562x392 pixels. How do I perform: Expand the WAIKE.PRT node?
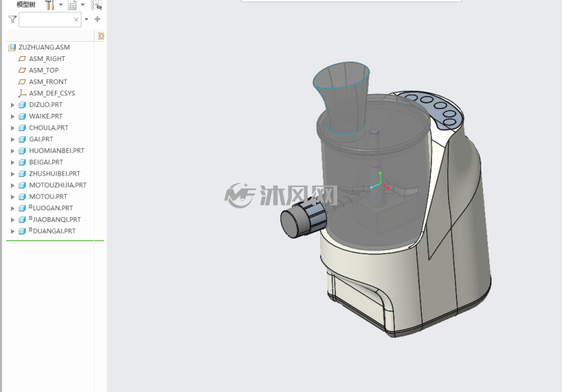(x=12, y=117)
